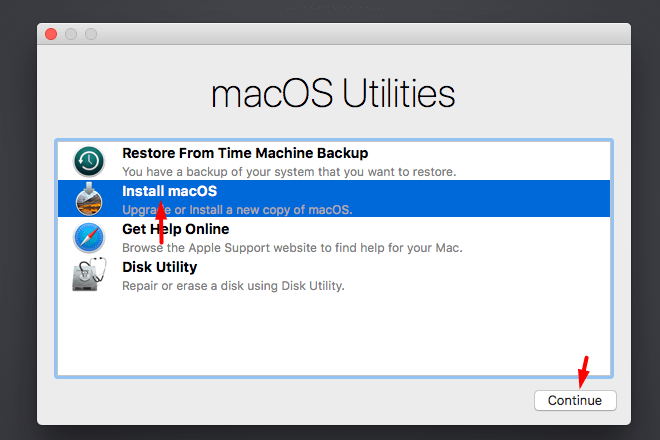660x440 pixels.
Task: Click "Repair or erase a disk" description
Action: point(233,286)
